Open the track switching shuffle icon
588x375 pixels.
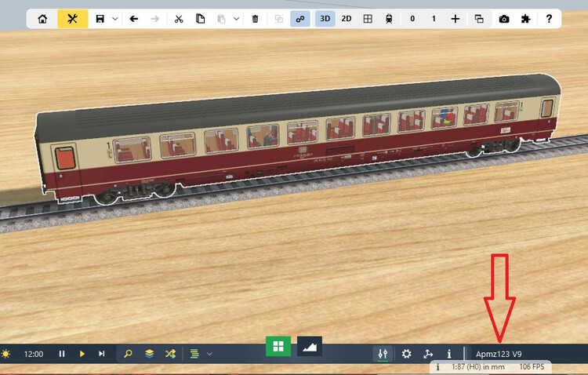(x=170, y=354)
